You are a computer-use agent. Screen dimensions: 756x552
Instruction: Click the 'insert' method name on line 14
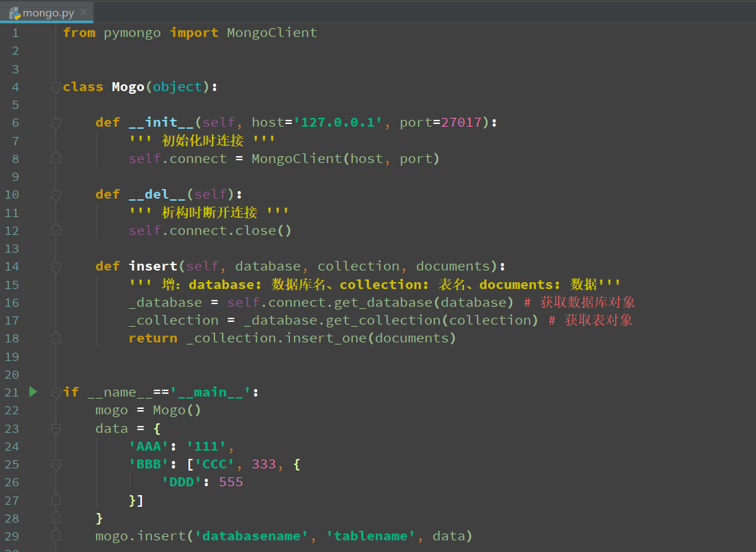(x=154, y=266)
